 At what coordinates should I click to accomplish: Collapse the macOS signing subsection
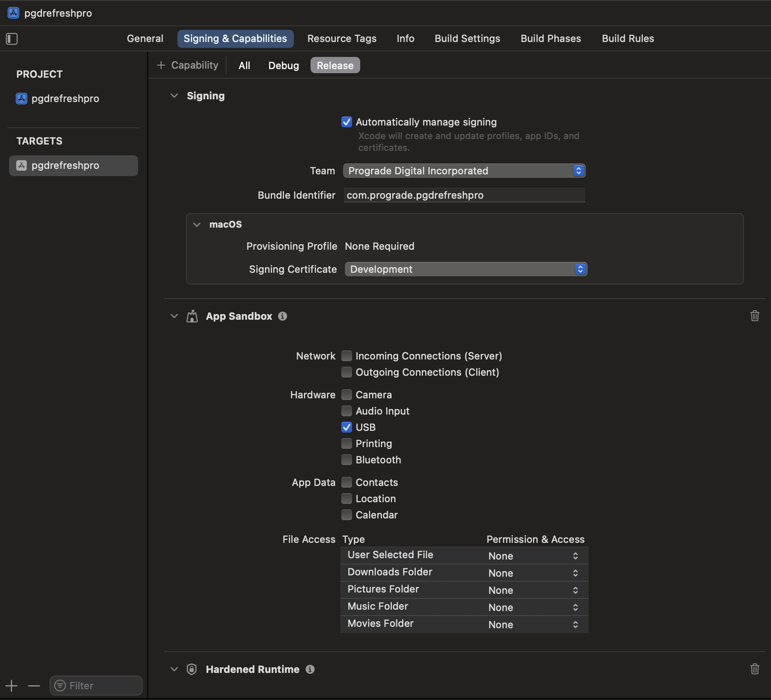click(197, 224)
